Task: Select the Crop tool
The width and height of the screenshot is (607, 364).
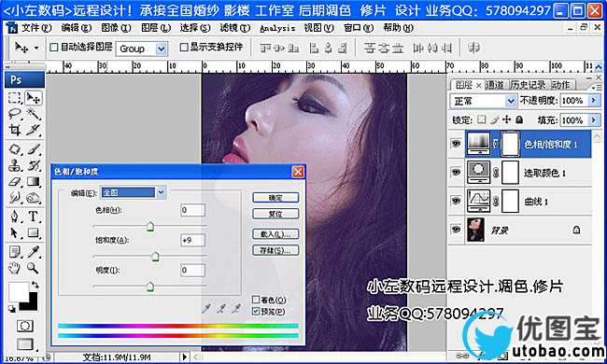Action: coord(14,130)
